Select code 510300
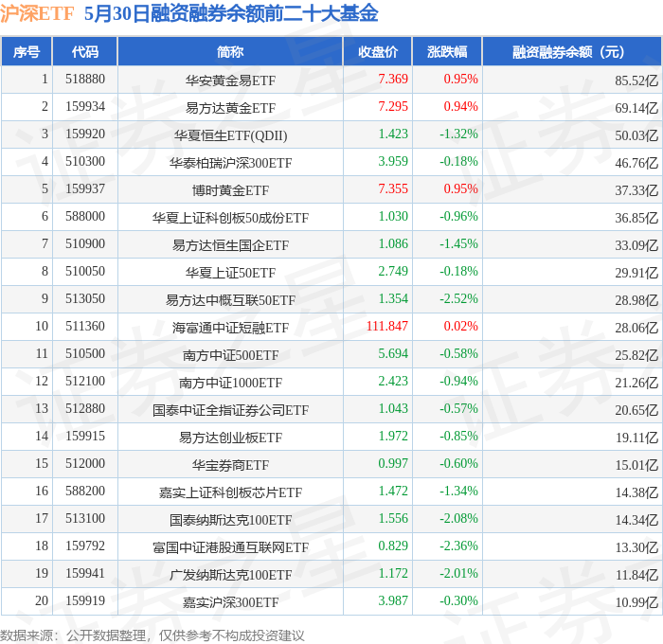The image size is (663, 644). click(x=85, y=162)
